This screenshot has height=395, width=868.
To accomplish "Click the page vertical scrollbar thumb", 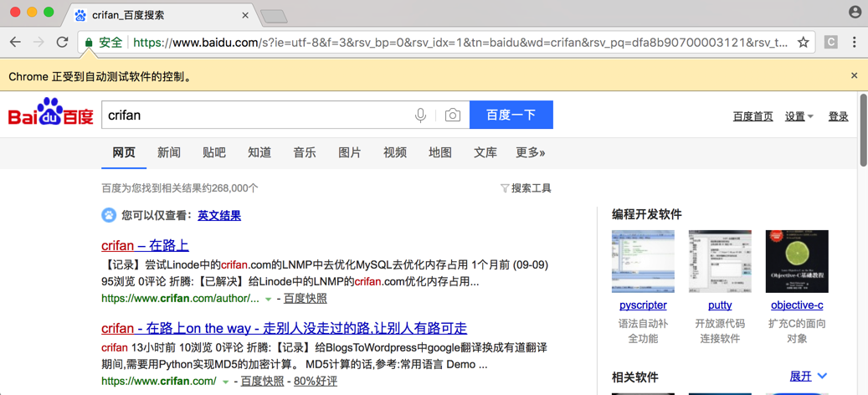I will [863, 130].
